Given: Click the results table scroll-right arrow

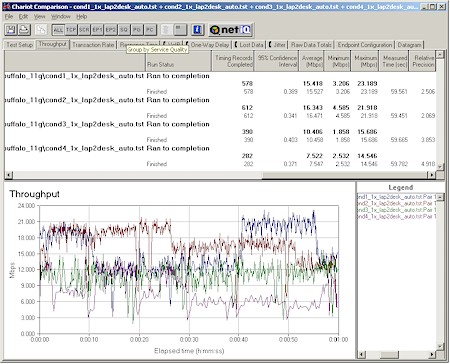Looking at the screenshot, I should (432, 175).
